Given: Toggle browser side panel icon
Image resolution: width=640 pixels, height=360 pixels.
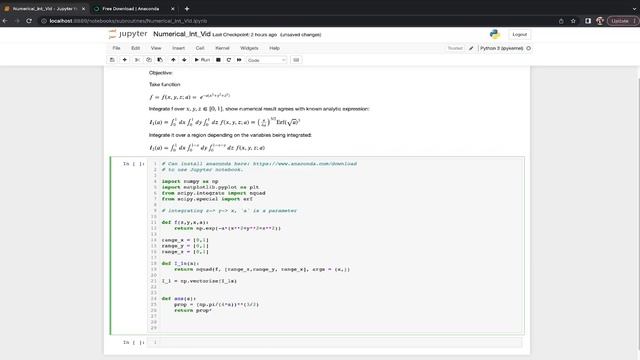Looking at the screenshot, I should pos(588,21).
